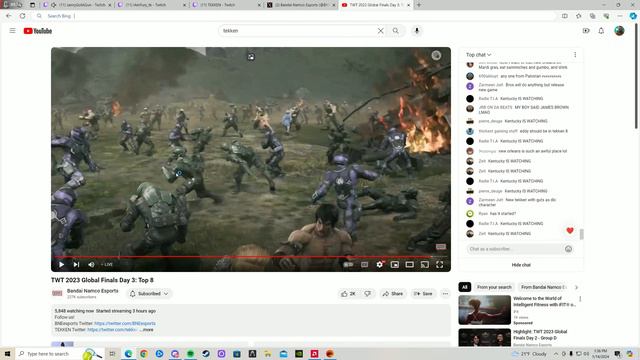
Task: Open the sponsored Intelligent Fitness video thumbnail
Action: [x=484, y=310]
